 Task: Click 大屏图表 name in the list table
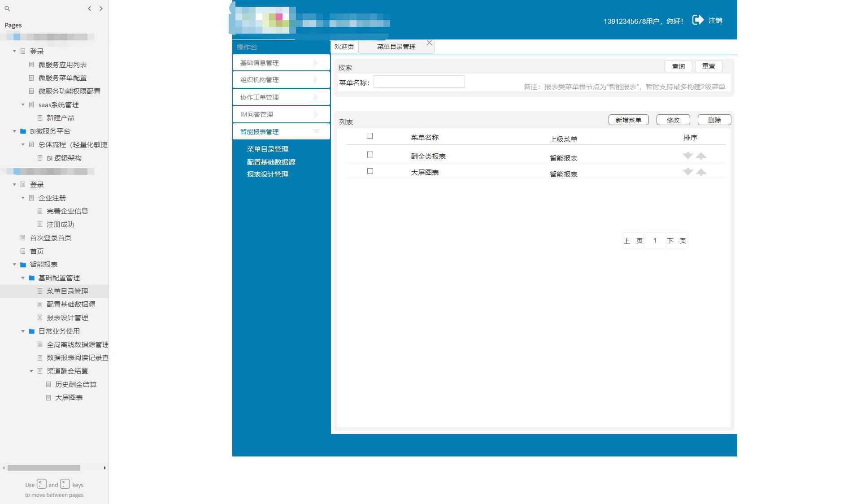(425, 173)
